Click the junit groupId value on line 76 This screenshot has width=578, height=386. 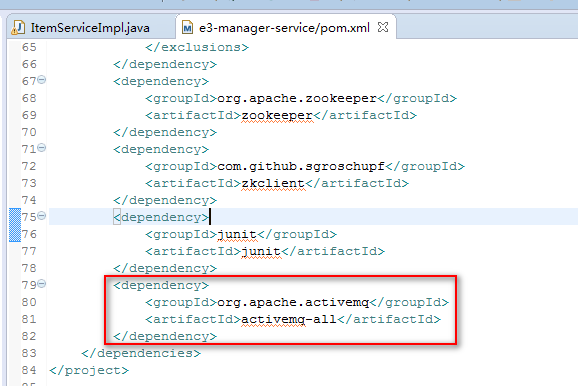(237, 234)
